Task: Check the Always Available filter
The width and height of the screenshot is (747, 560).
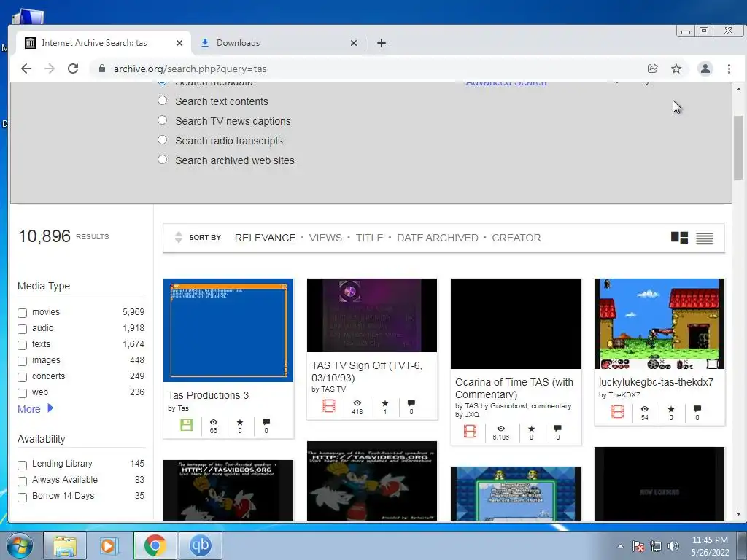Action: pos(23,481)
